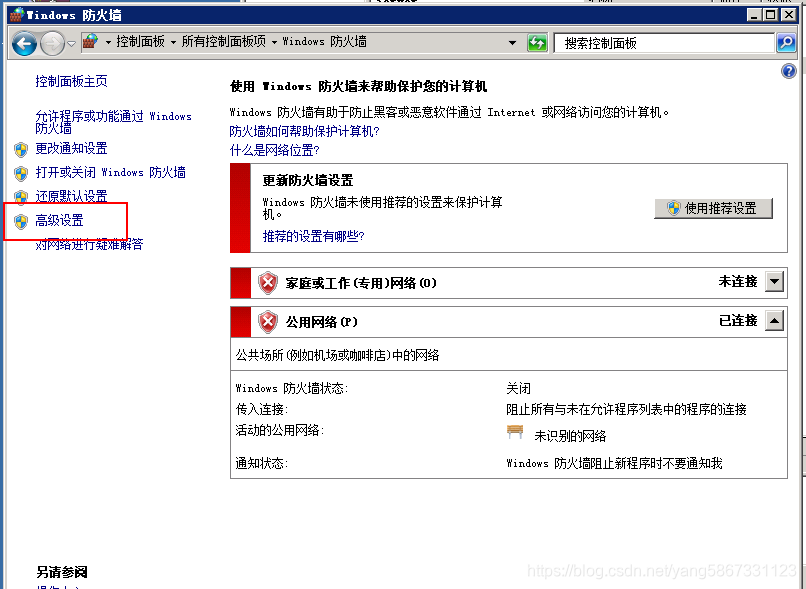Open 允许程序或功能通过 Windows 防火墙
The width and height of the screenshot is (806, 589).
click(113, 122)
